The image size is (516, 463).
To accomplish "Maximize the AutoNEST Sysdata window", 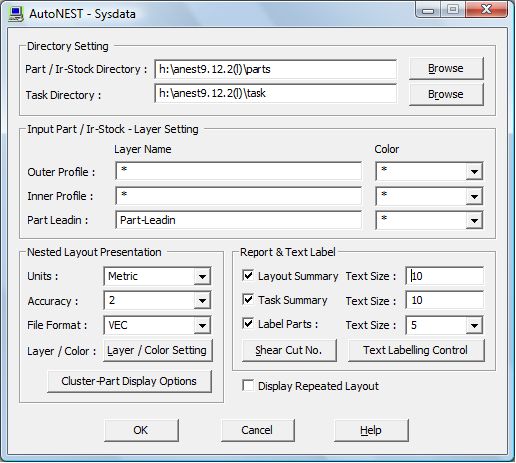I will 453,10.
